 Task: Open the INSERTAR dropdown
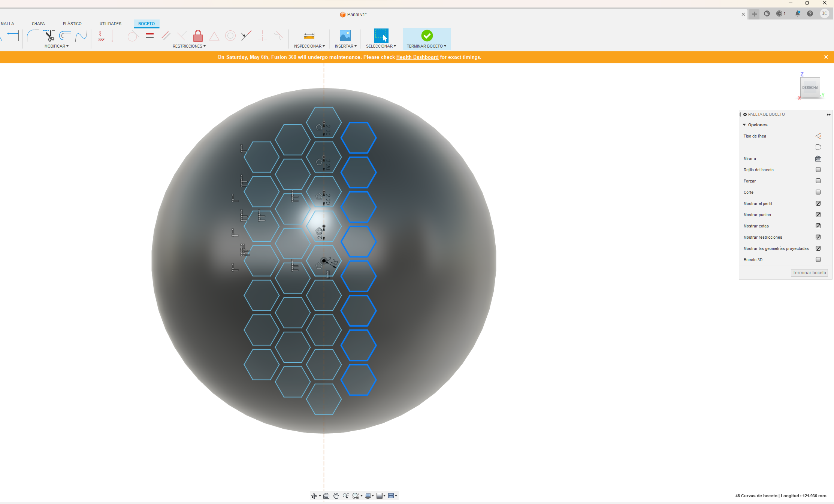[345, 46]
